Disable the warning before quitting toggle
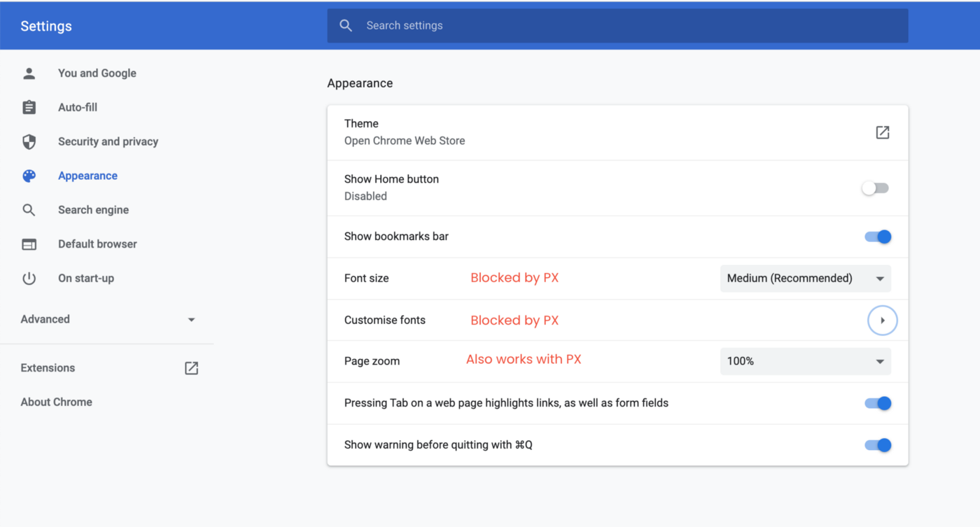Image resolution: width=980 pixels, height=527 pixels. point(878,445)
